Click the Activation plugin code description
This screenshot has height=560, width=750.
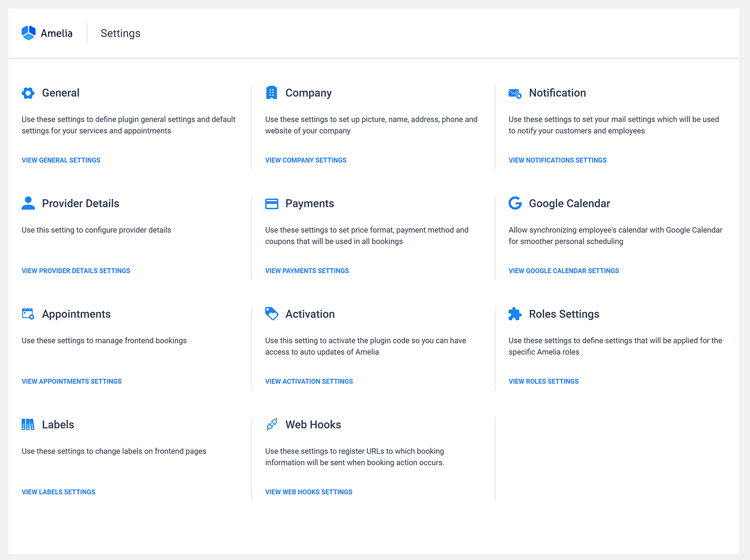point(366,346)
